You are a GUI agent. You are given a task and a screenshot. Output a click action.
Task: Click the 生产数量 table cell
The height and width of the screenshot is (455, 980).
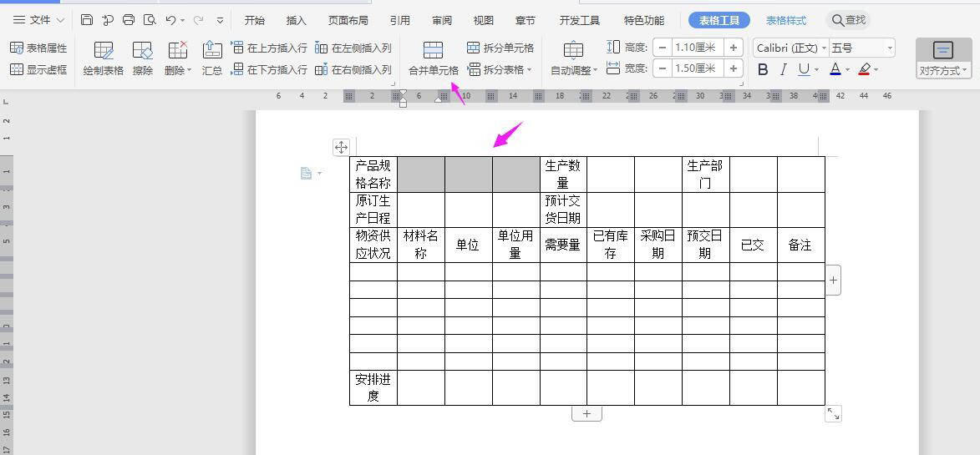click(562, 174)
